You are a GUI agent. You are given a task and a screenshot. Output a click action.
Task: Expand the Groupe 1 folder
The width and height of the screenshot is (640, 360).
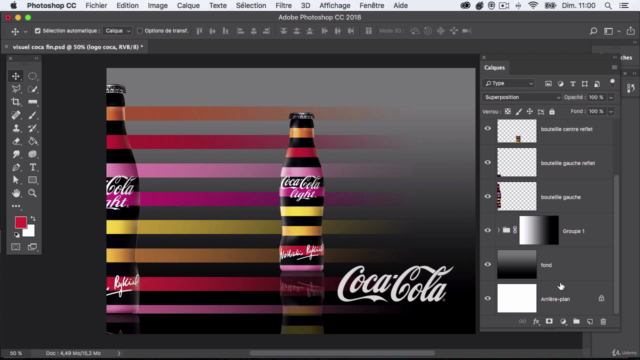(x=498, y=230)
